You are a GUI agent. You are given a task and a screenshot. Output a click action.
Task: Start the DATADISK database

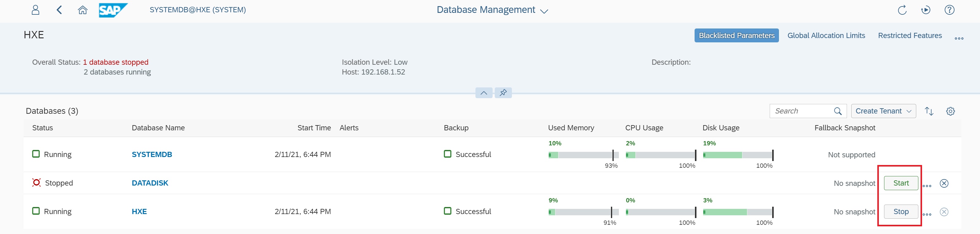901,183
